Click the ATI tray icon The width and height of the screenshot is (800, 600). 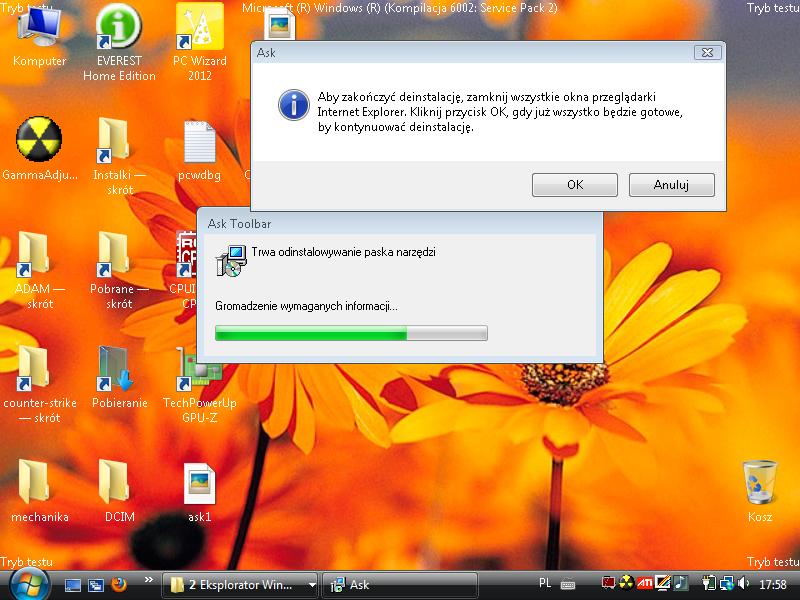[x=644, y=583]
